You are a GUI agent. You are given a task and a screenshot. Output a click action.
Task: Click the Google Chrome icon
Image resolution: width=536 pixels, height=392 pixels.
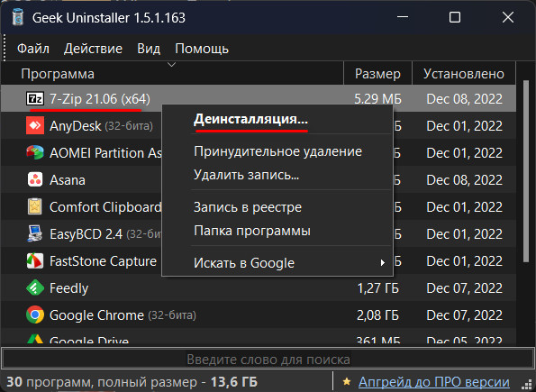coord(35,315)
